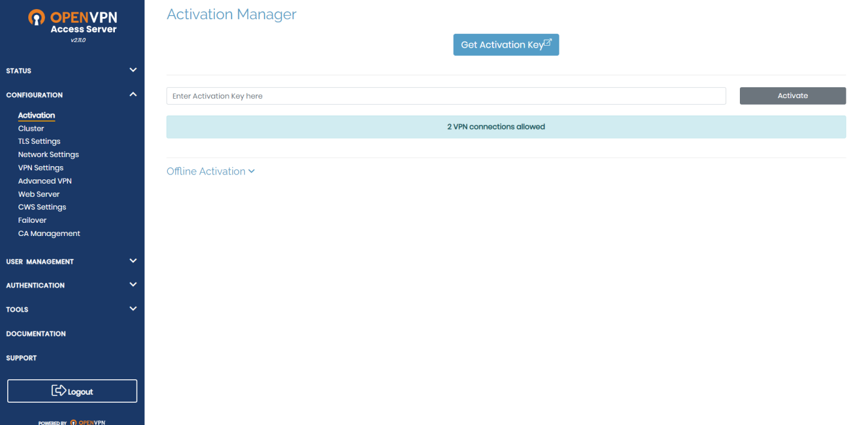
Task: Open the Authentication menu heading
Action: point(35,285)
